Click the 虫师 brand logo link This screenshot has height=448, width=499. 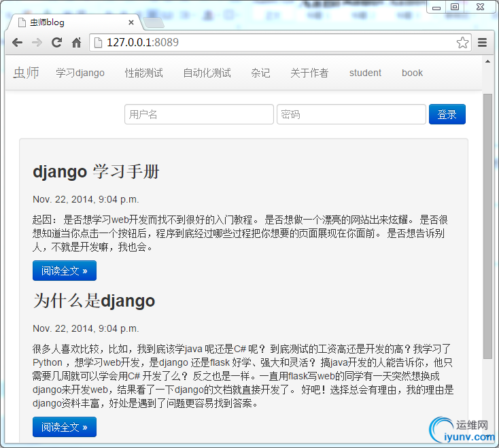(26, 73)
